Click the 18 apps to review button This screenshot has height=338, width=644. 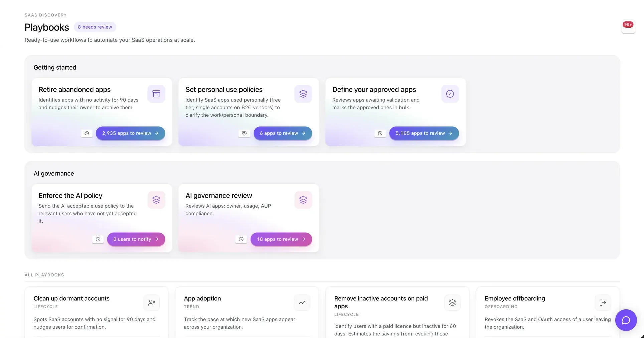tap(281, 239)
